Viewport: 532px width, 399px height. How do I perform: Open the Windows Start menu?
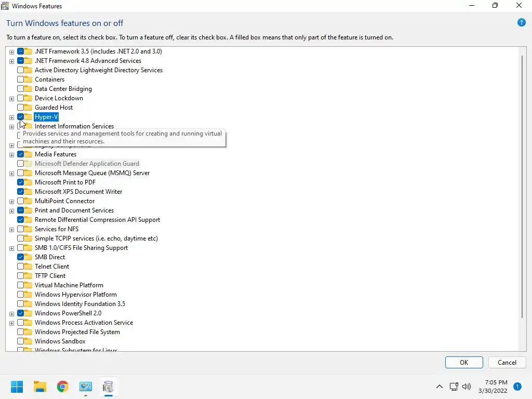click(x=17, y=387)
